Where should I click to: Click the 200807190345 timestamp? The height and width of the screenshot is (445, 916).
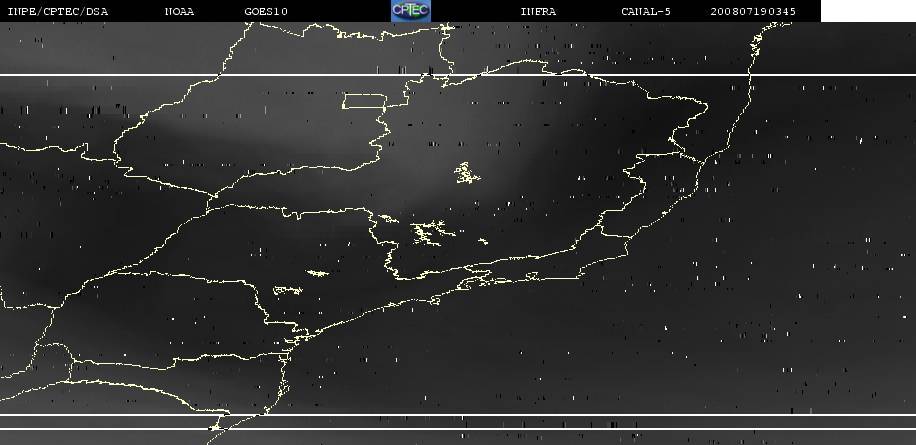pos(753,12)
